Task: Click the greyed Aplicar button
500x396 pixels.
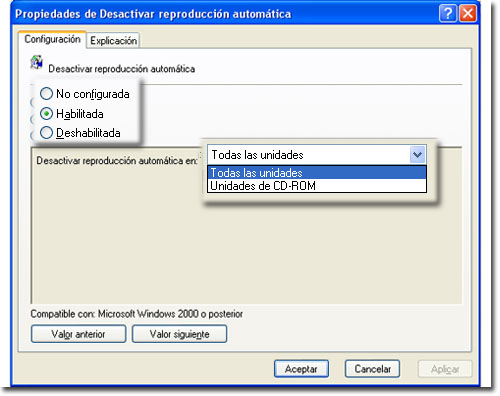Action: point(445,369)
